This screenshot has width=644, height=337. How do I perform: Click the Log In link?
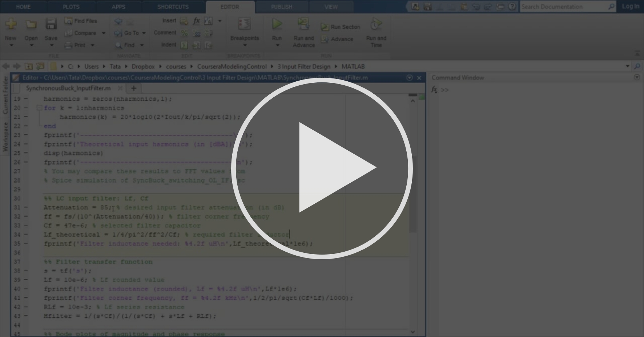631,6
